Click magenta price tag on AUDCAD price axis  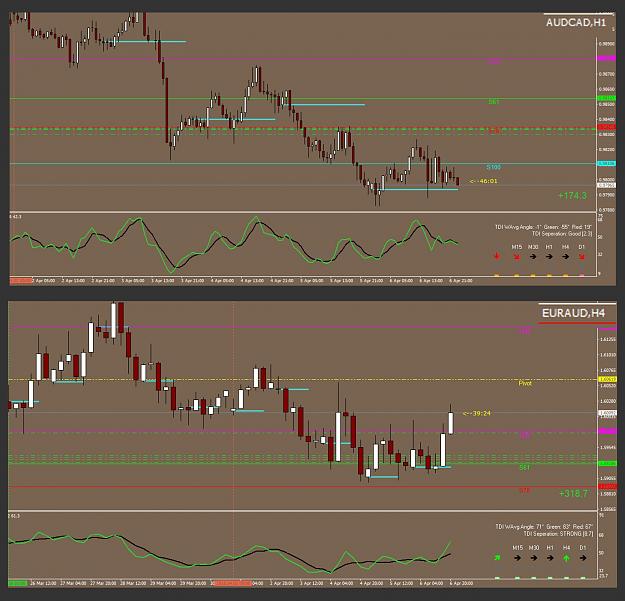pyautogui.click(x=606, y=58)
